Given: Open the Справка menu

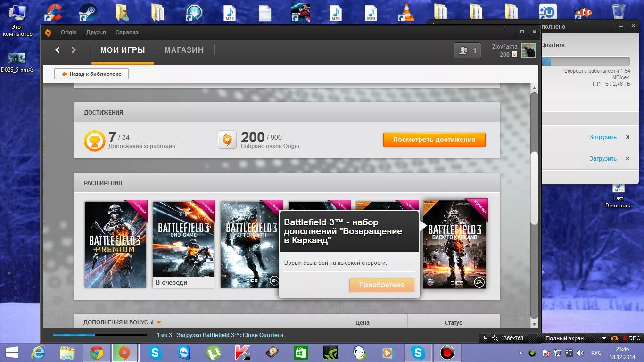Looking at the screenshot, I should click(x=127, y=33).
